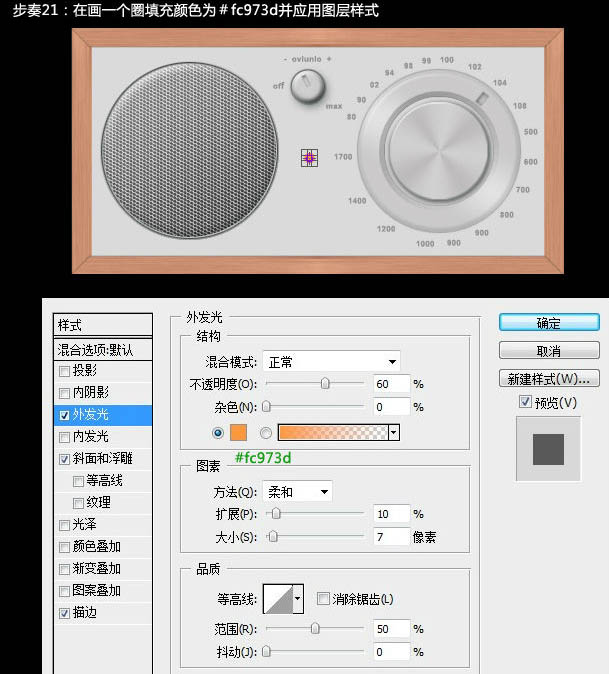Click the 扩展 spread slider handle

276,513
